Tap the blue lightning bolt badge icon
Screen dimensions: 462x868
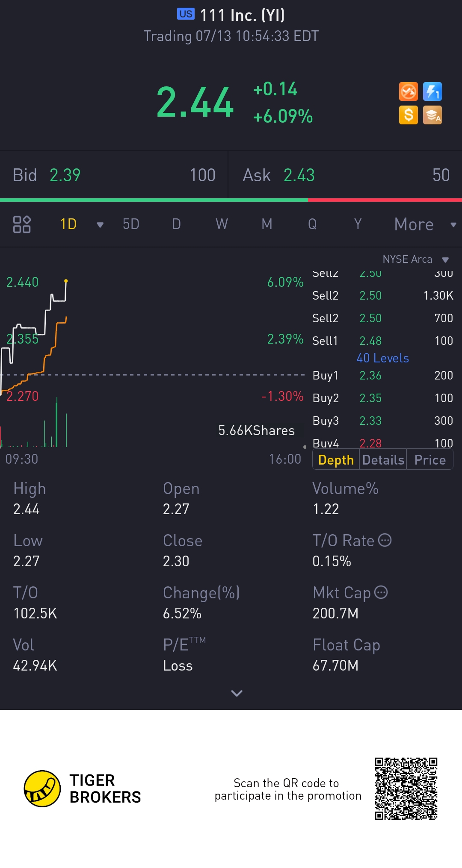(x=432, y=91)
